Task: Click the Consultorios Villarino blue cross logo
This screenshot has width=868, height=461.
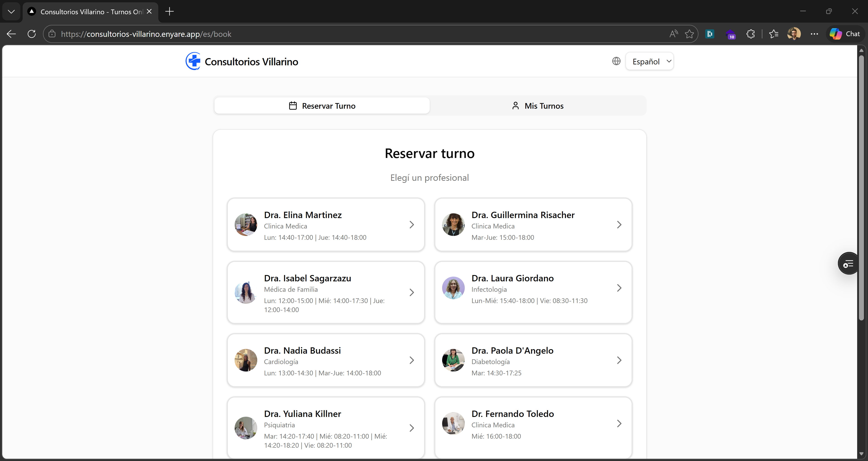Action: [x=193, y=61]
